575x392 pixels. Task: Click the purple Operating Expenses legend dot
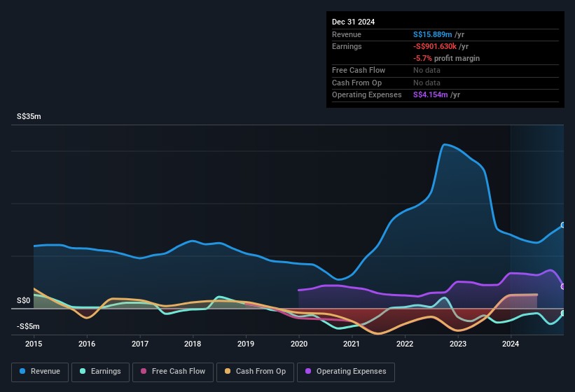307,372
